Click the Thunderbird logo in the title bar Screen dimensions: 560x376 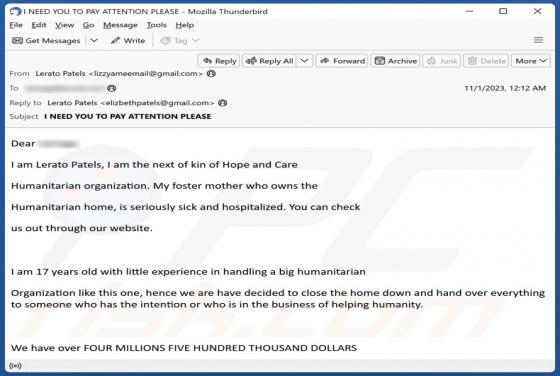15,11
